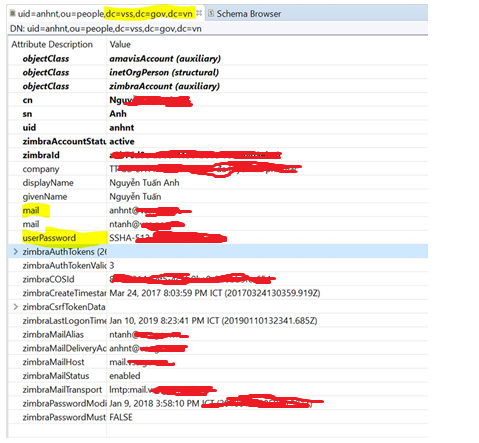Select the company attribute
Screen dimensions: 479x443
(x=41, y=169)
